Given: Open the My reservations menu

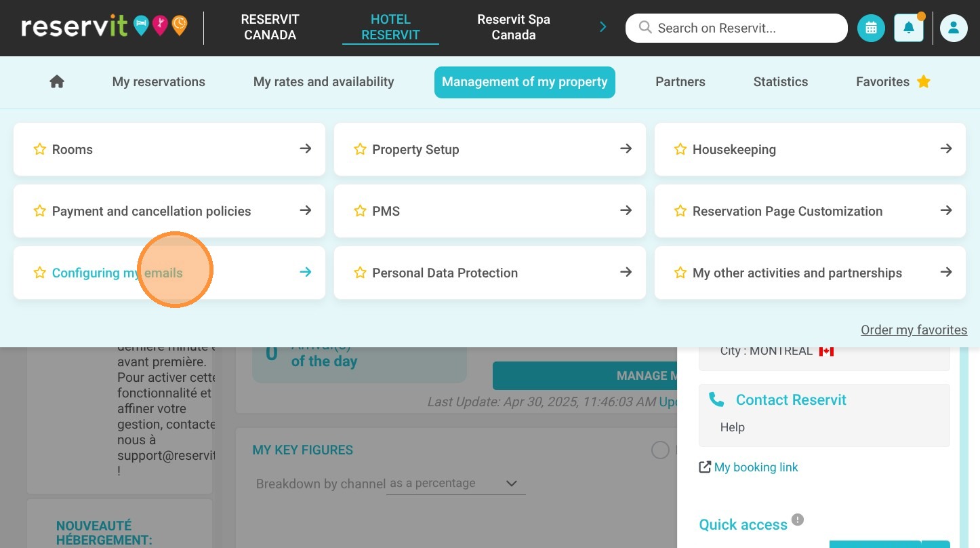Looking at the screenshot, I should (159, 82).
